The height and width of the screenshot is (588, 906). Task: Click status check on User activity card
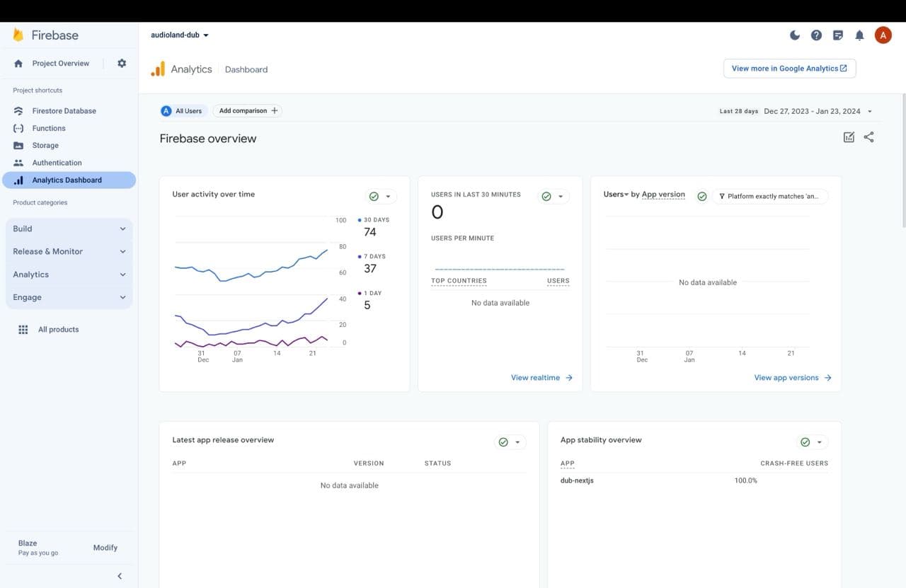point(374,197)
